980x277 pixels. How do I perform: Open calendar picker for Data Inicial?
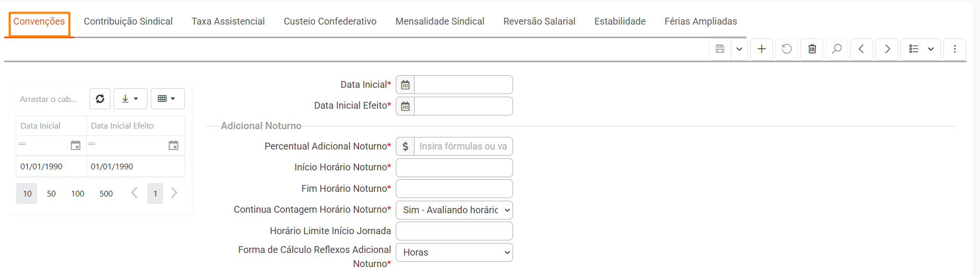pyautogui.click(x=405, y=85)
